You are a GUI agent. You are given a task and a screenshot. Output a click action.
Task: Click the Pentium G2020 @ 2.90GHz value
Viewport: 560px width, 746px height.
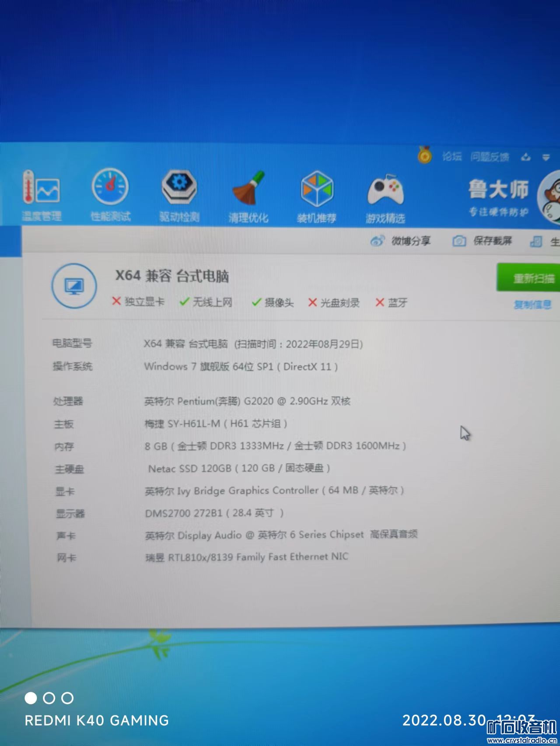click(x=247, y=401)
